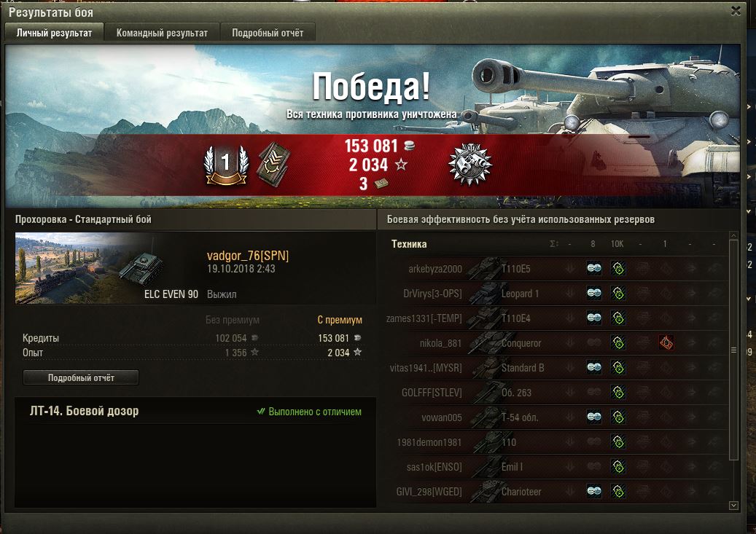
Task: Click scroll up arrow in vehicle list
Action: pyautogui.click(x=733, y=235)
